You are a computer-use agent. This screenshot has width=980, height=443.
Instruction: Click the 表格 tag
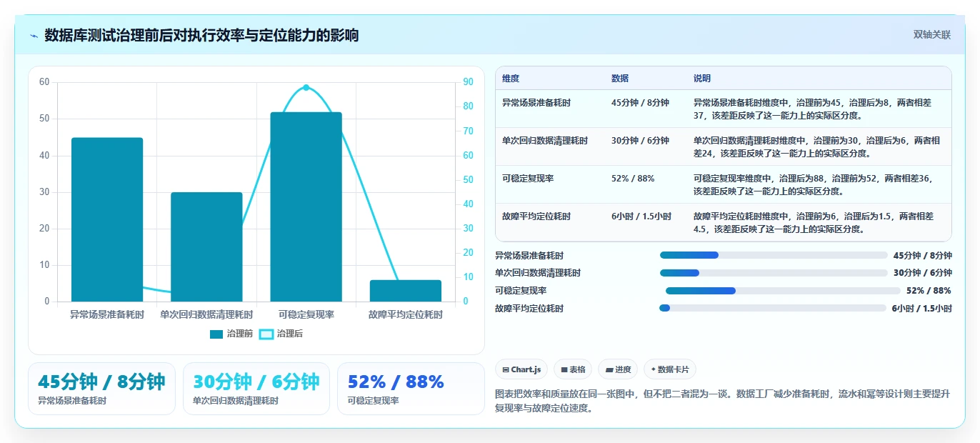pyautogui.click(x=573, y=369)
